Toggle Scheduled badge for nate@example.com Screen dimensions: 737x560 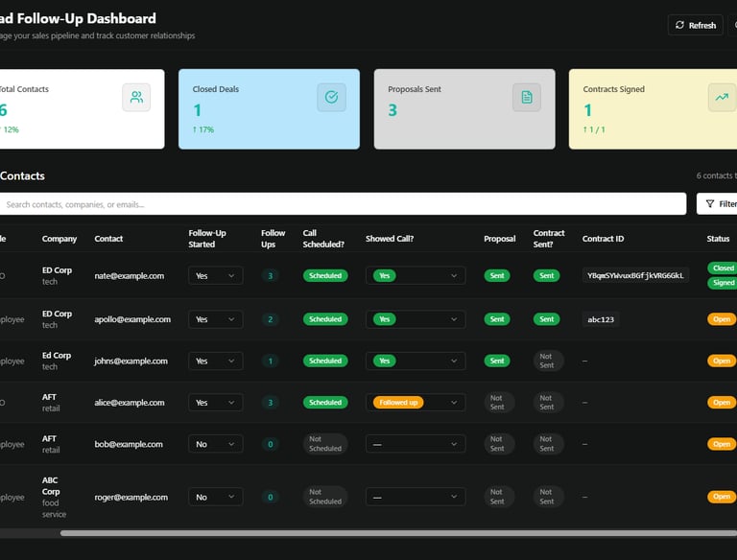[x=325, y=276]
